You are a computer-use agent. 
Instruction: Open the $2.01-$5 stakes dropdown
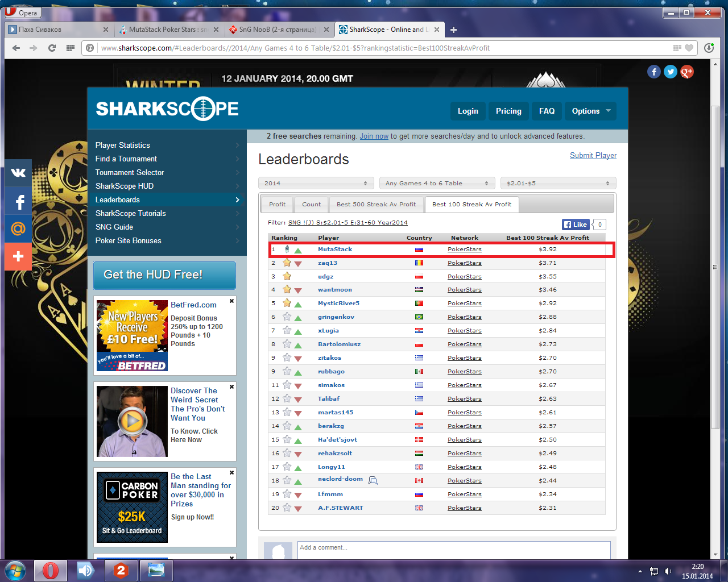point(559,183)
